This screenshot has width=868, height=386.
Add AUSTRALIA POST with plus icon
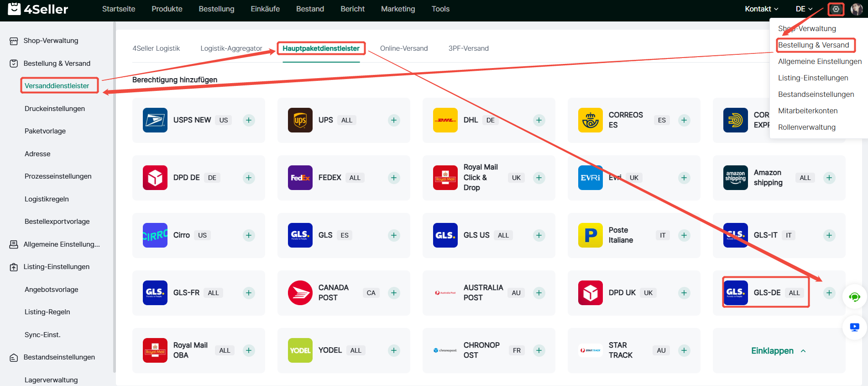click(x=539, y=293)
